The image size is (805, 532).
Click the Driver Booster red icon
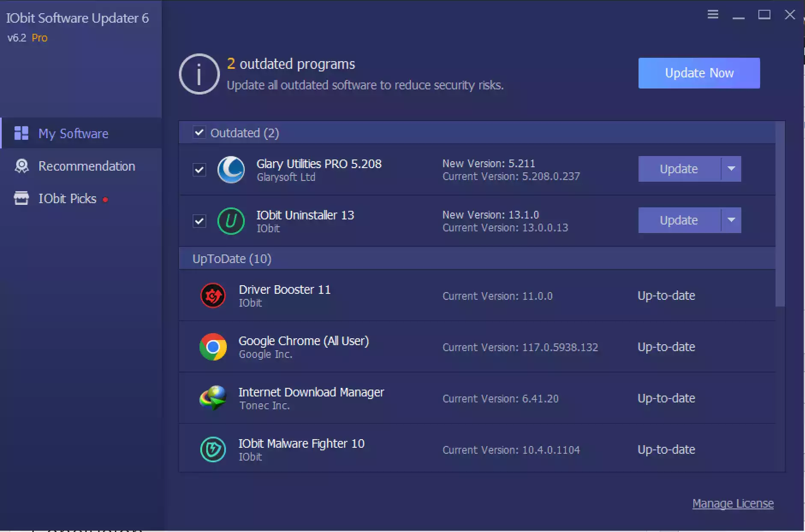(x=213, y=296)
